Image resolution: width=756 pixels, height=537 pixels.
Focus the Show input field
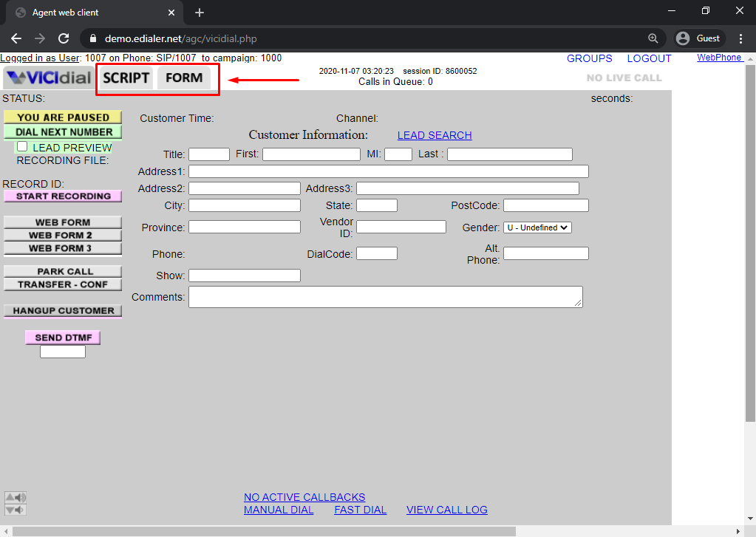tap(245, 276)
